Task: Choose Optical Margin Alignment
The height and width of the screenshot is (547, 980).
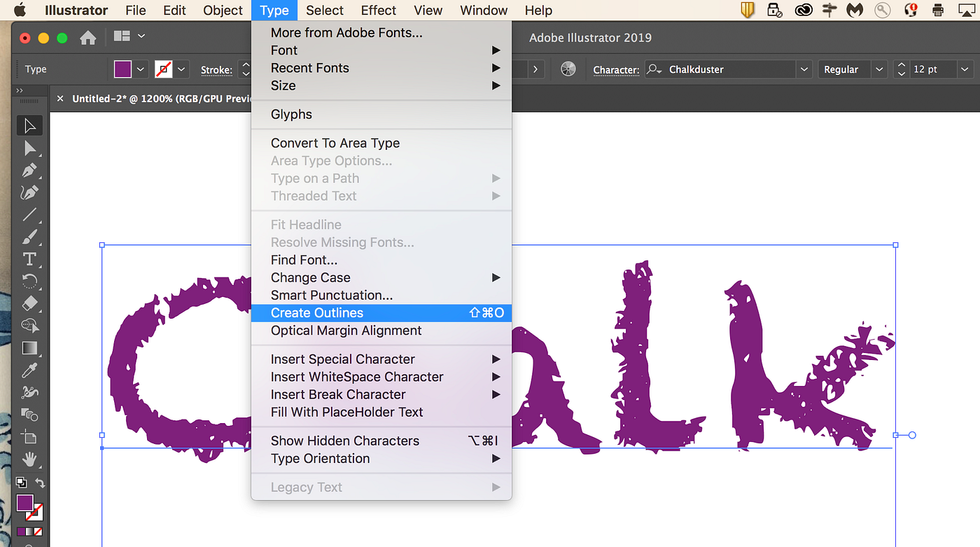Action: [x=381, y=331]
